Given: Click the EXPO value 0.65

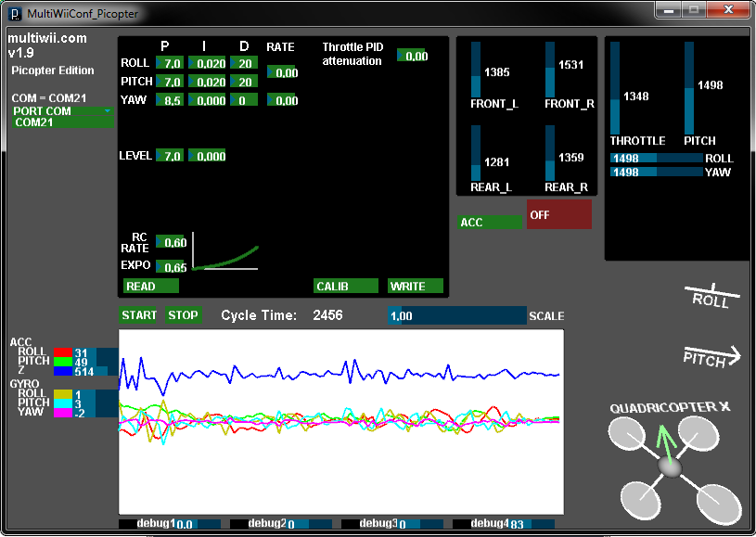Looking at the screenshot, I should pos(172,266).
